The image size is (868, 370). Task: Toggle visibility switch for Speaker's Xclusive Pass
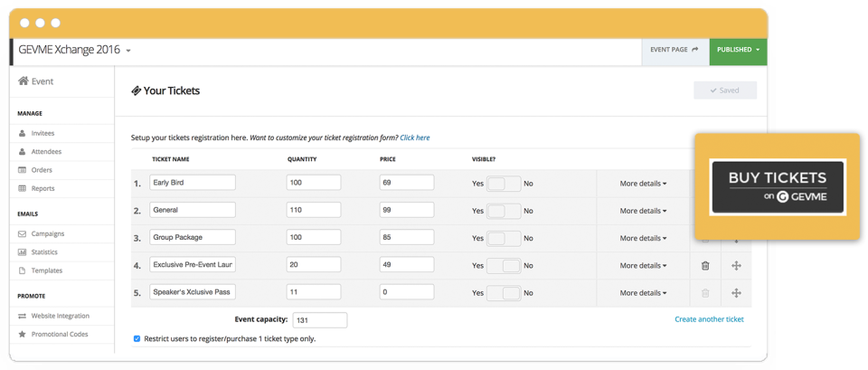tap(504, 293)
